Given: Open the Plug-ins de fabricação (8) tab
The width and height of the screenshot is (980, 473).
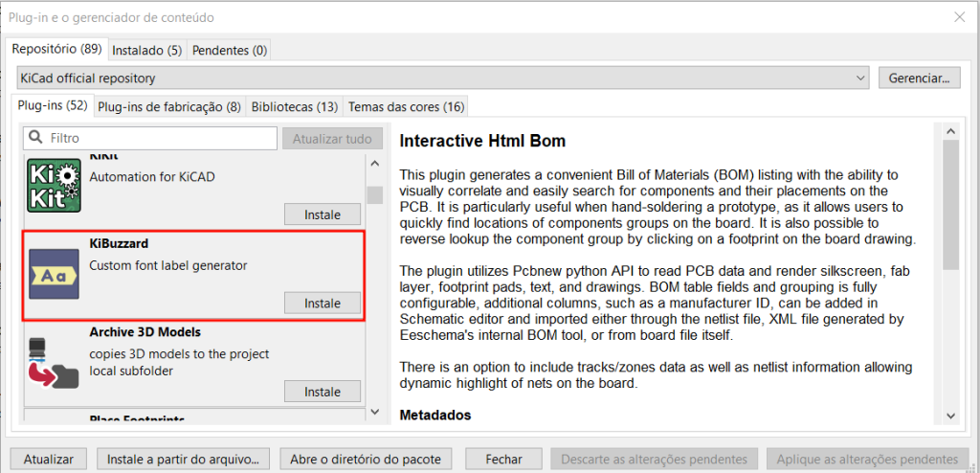Looking at the screenshot, I should pos(169,107).
